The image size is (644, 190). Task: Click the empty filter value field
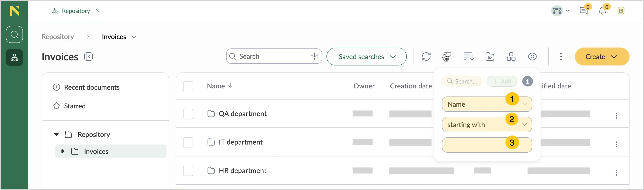pos(487,145)
